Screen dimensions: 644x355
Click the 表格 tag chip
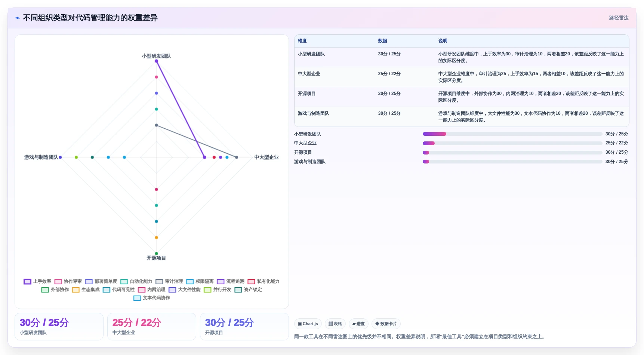pyautogui.click(x=335, y=324)
